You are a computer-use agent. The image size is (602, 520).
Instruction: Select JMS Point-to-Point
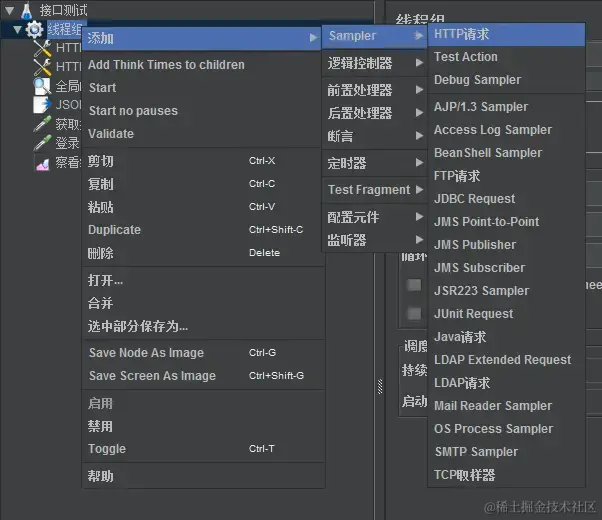(x=506, y=222)
